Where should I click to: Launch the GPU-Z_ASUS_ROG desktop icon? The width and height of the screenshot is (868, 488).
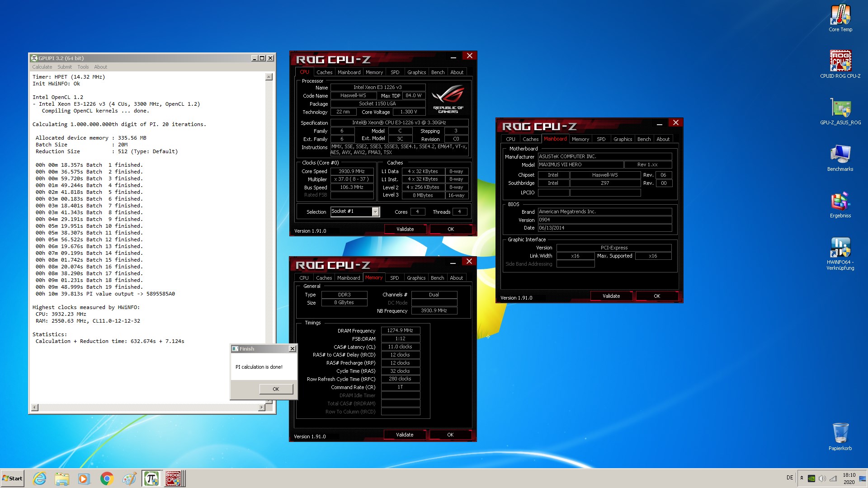pos(840,111)
